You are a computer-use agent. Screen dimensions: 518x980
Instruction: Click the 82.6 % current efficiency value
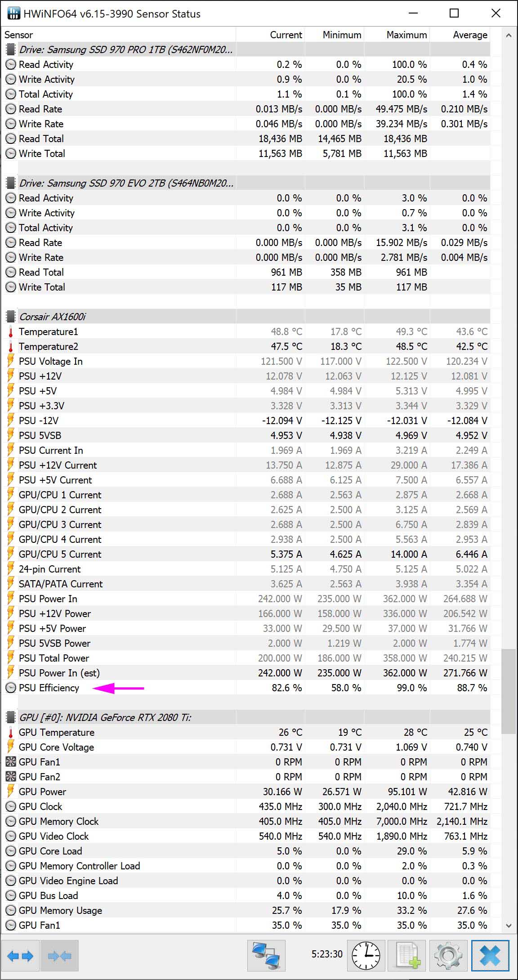click(x=287, y=688)
